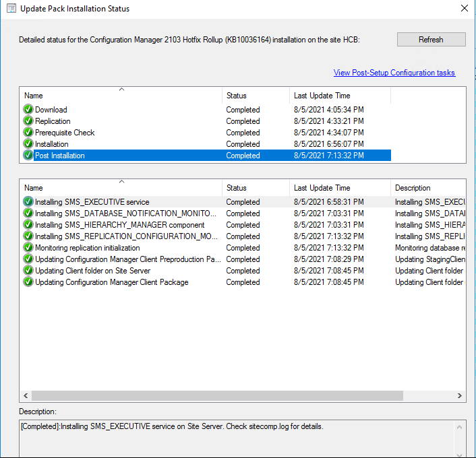Select Installing SMS_EXECUTIVE service row
Screen dimensions: 476x458
coord(244,201)
